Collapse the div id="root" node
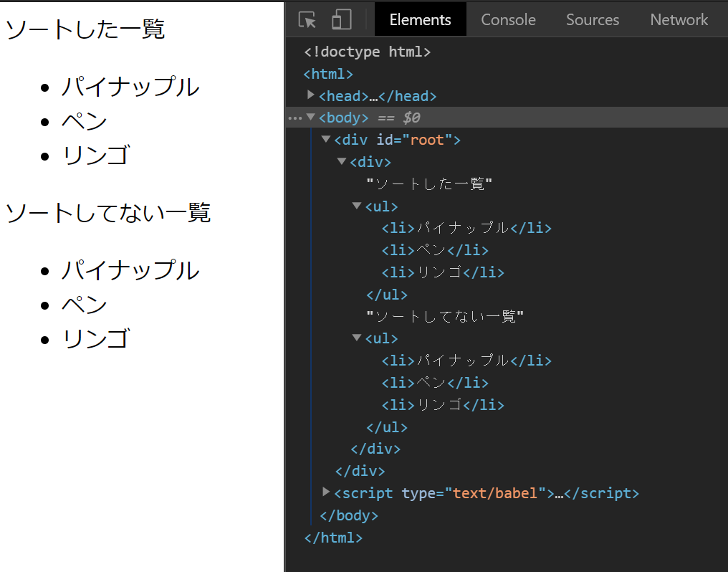The height and width of the screenshot is (572, 728). 326,139
